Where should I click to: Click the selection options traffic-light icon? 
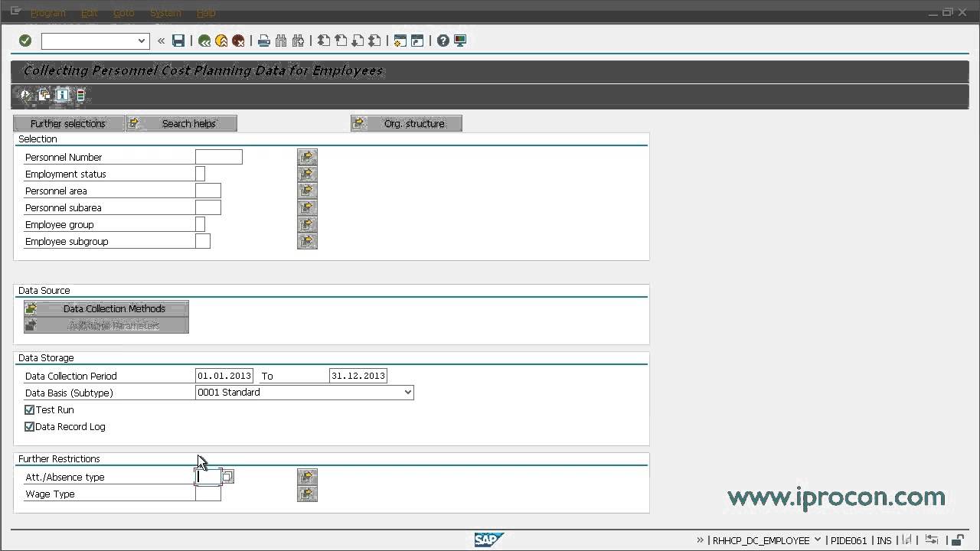click(80, 95)
